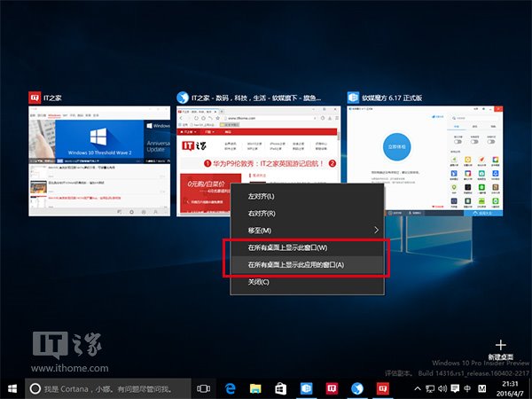Image resolution: width=532 pixels, height=399 pixels.
Task: Click the blue bird icon above browser thumbnail
Action: click(183, 98)
